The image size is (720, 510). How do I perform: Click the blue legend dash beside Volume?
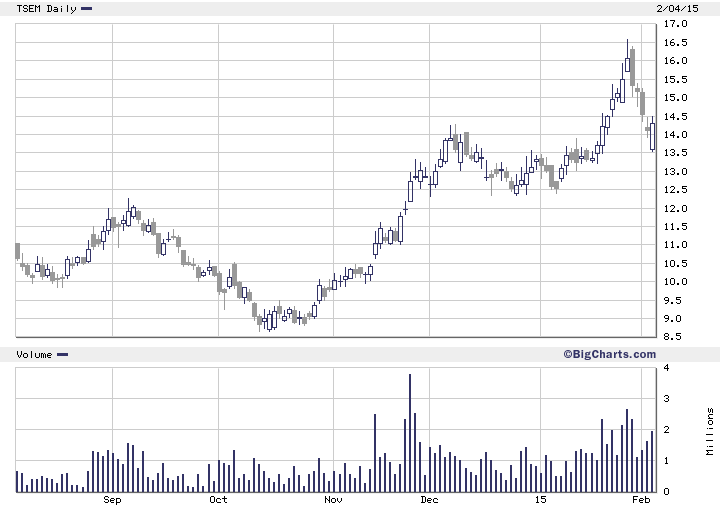point(62,354)
